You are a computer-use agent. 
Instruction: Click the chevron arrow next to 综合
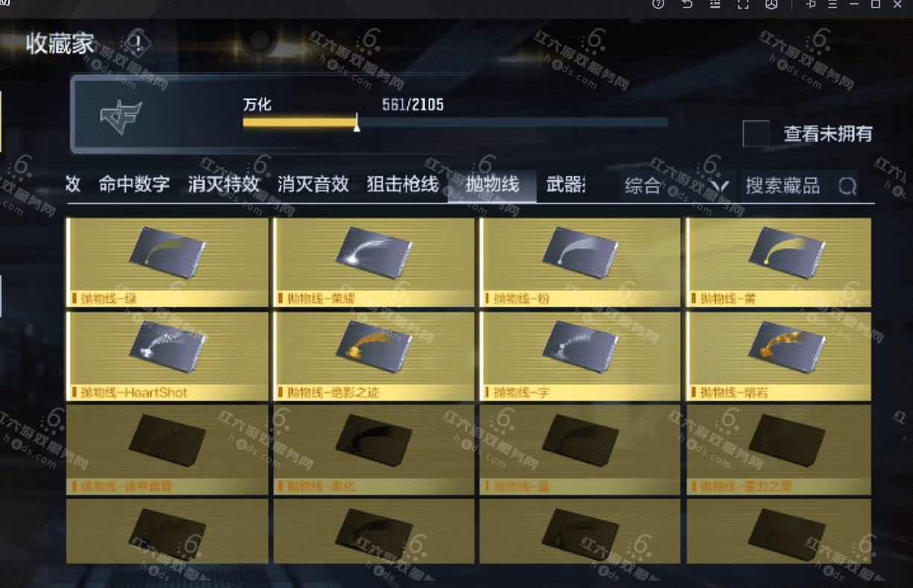(x=718, y=186)
